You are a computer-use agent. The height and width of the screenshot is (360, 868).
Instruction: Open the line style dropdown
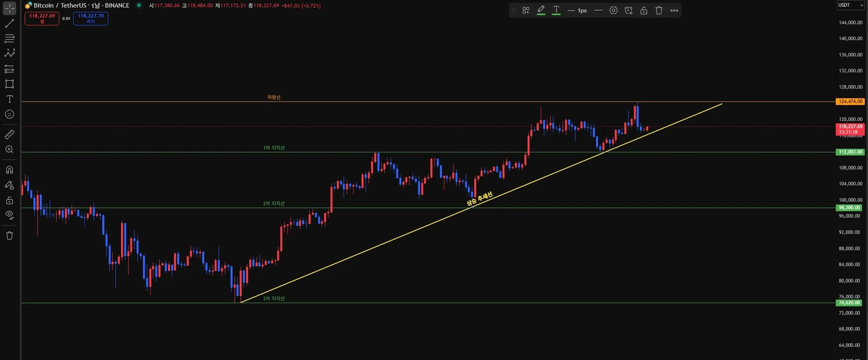(598, 10)
